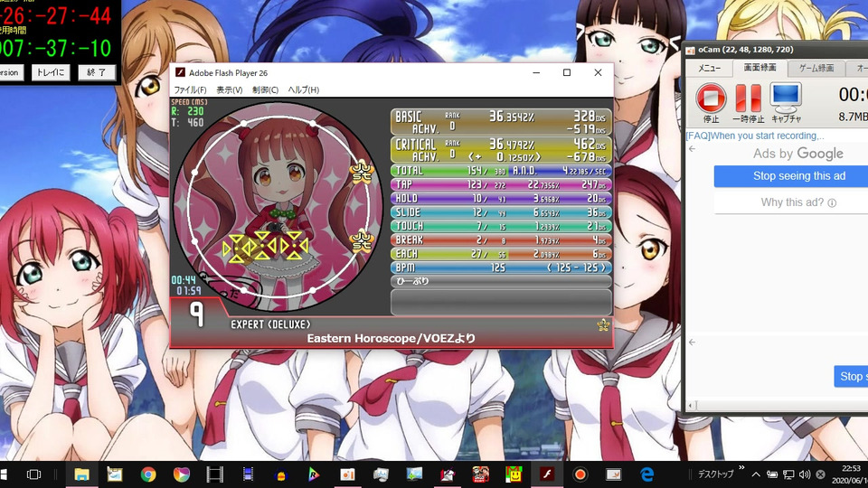Click the network tray icon
Screen dimensions: 868x488
pyautogui.click(x=788, y=474)
